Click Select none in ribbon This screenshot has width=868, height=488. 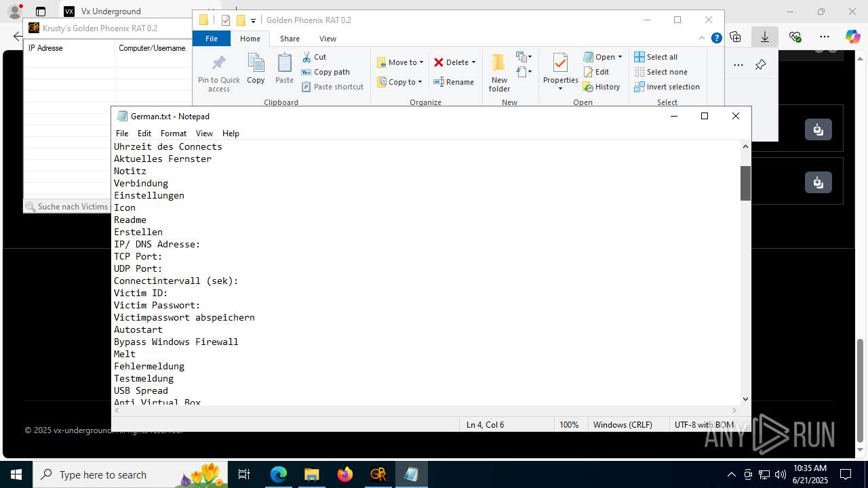pyautogui.click(x=660, y=72)
